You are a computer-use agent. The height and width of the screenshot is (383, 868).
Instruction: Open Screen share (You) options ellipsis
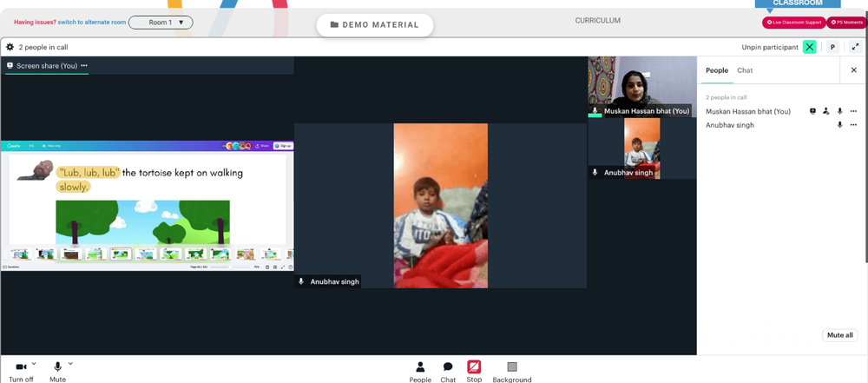(x=84, y=65)
